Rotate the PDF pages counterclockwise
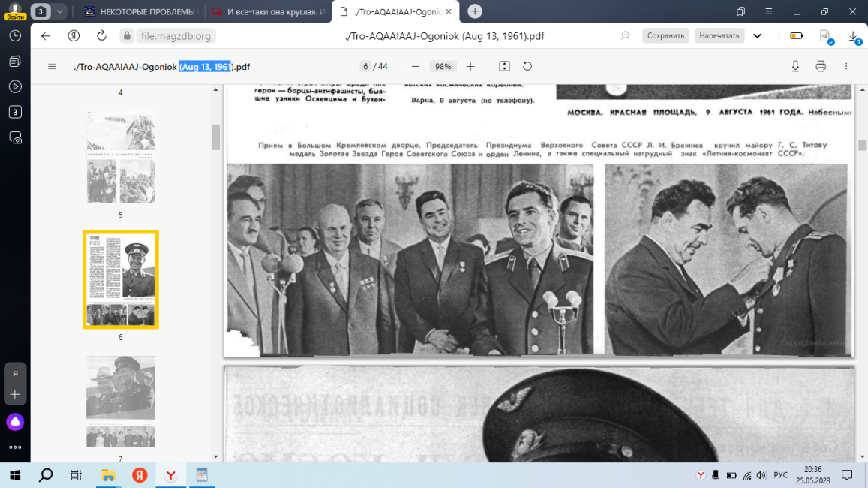 click(x=527, y=66)
